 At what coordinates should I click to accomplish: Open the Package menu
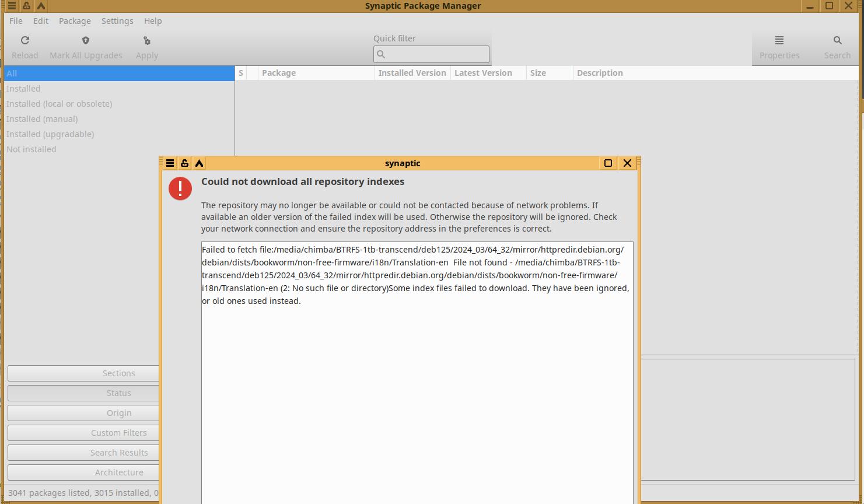click(75, 21)
